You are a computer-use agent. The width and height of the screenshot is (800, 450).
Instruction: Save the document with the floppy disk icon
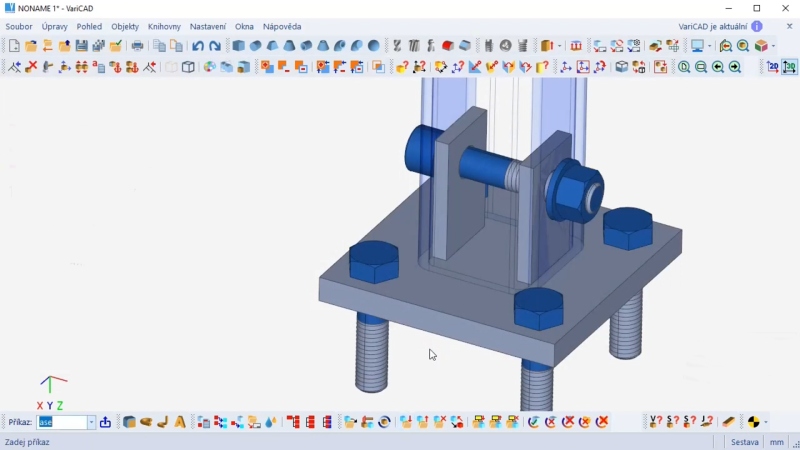coord(82,46)
